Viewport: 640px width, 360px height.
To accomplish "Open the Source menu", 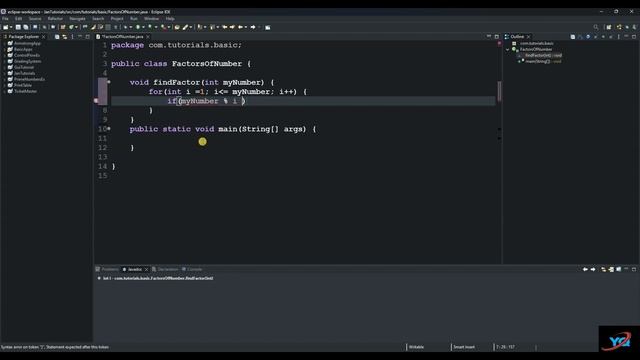I will pos(35,18).
